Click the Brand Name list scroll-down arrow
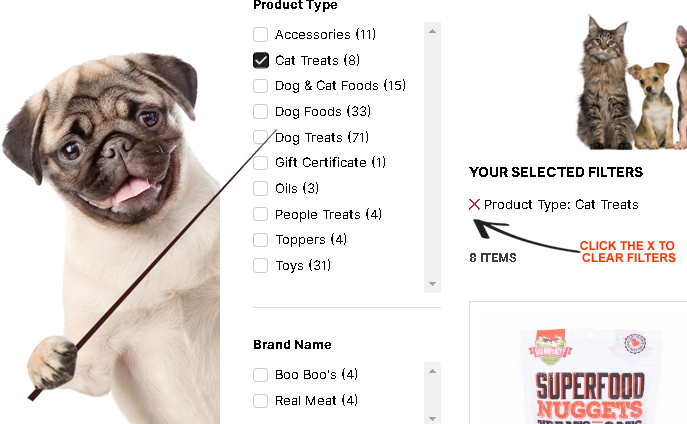 tap(432, 418)
